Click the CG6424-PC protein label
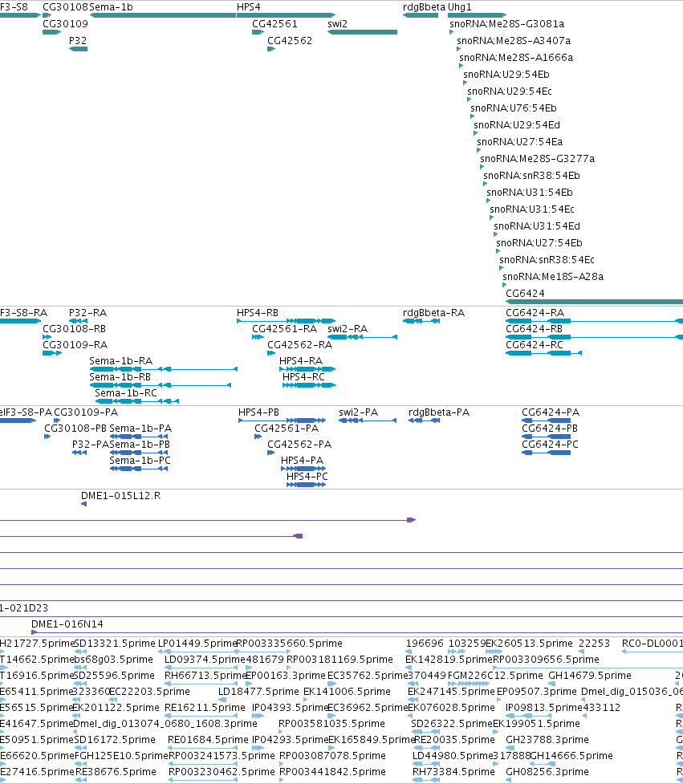 [x=550, y=445]
